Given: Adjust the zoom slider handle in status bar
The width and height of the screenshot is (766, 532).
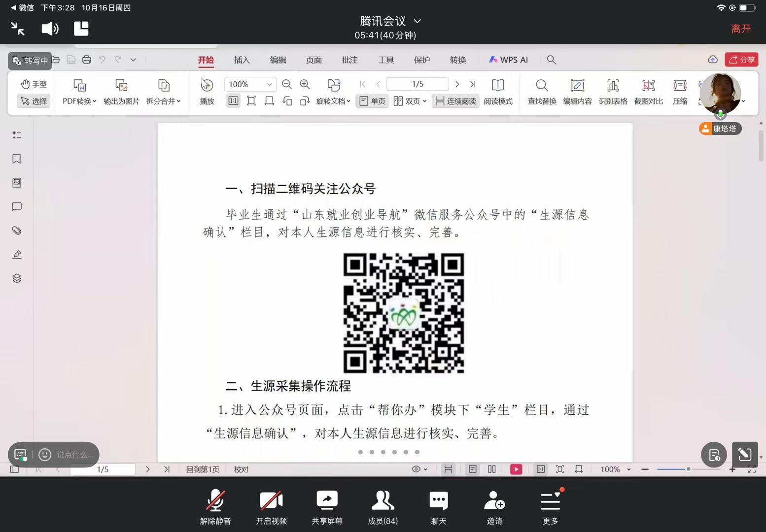Looking at the screenshot, I should pos(688,469).
